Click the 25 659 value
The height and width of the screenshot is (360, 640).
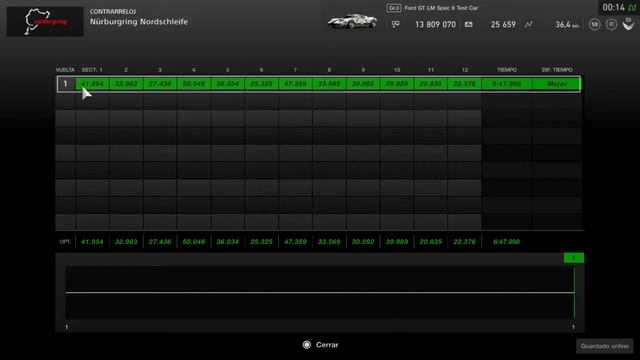[x=503, y=24]
